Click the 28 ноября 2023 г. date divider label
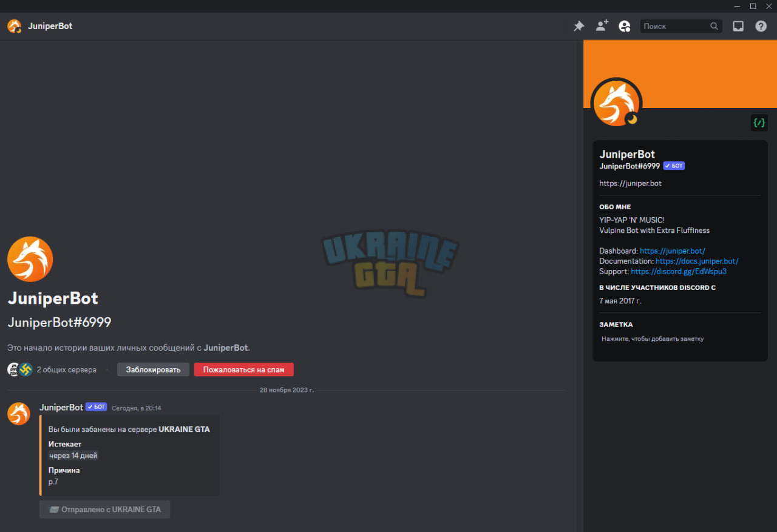 287,390
